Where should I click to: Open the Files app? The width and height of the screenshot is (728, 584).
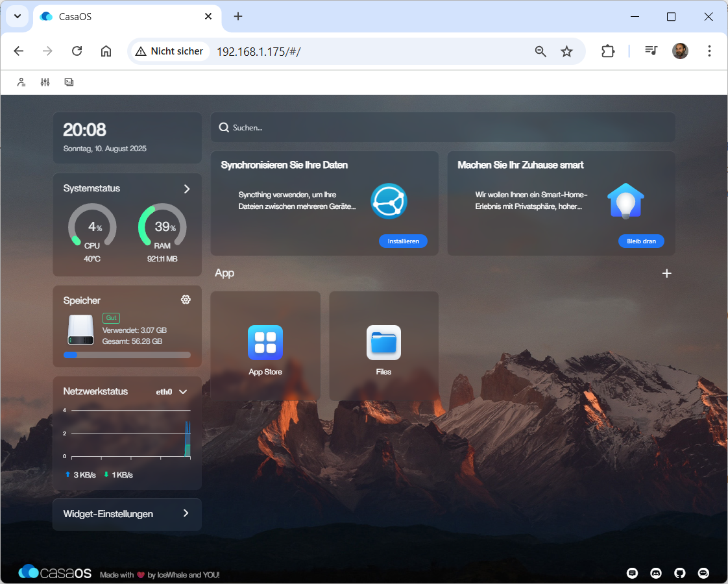click(383, 343)
